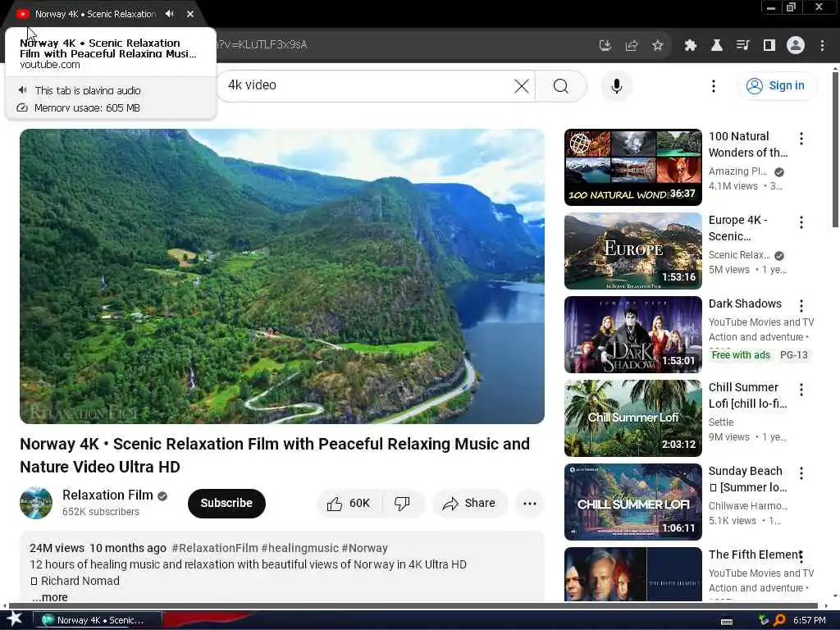Click the #RelaxationFilm hashtag

215,548
